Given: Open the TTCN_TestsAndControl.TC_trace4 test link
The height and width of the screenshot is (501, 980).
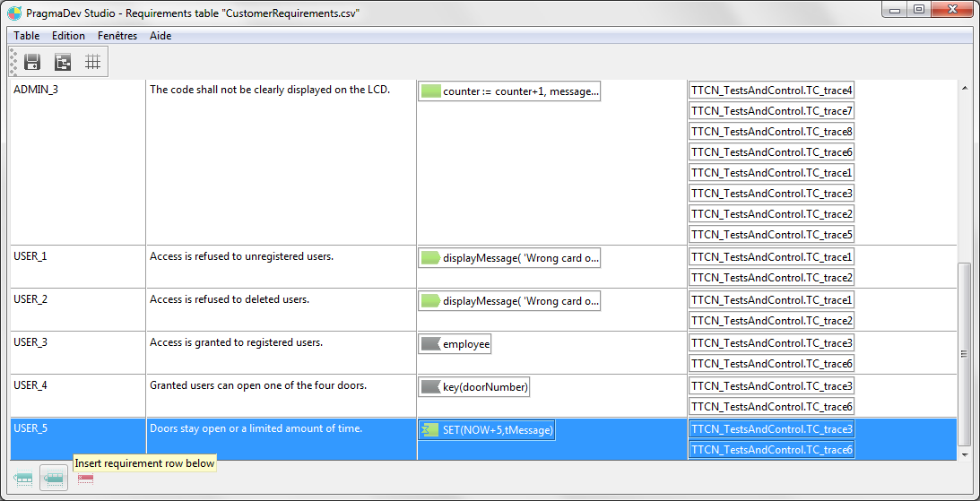Looking at the screenshot, I should [x=771, y=91].
